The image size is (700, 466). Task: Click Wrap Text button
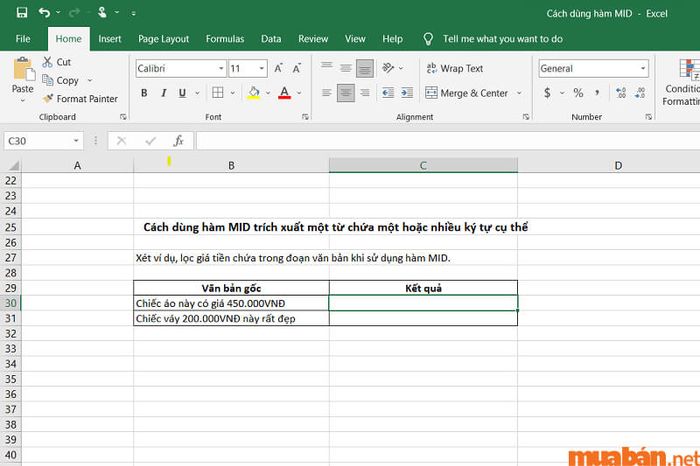[x=455, y=68]
